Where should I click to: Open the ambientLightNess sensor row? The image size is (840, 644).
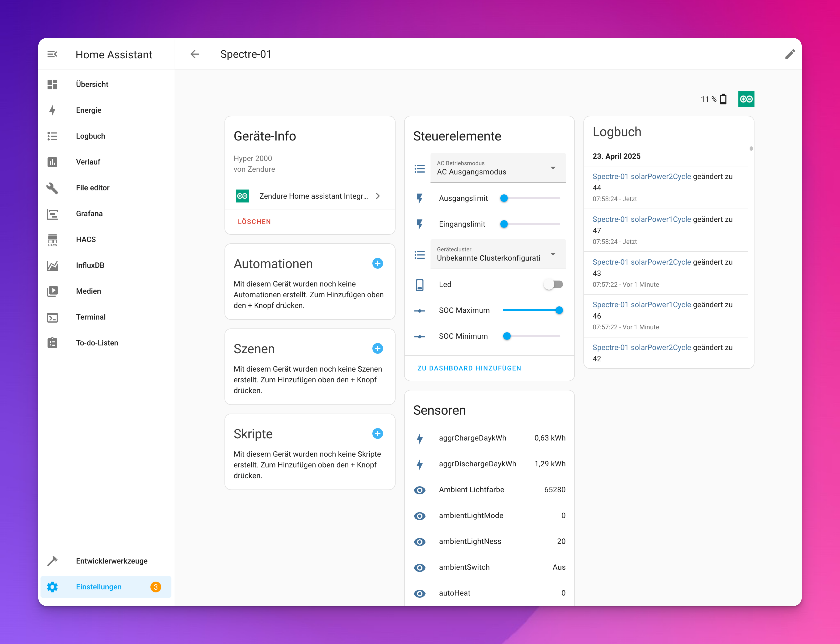pos(489,542)
